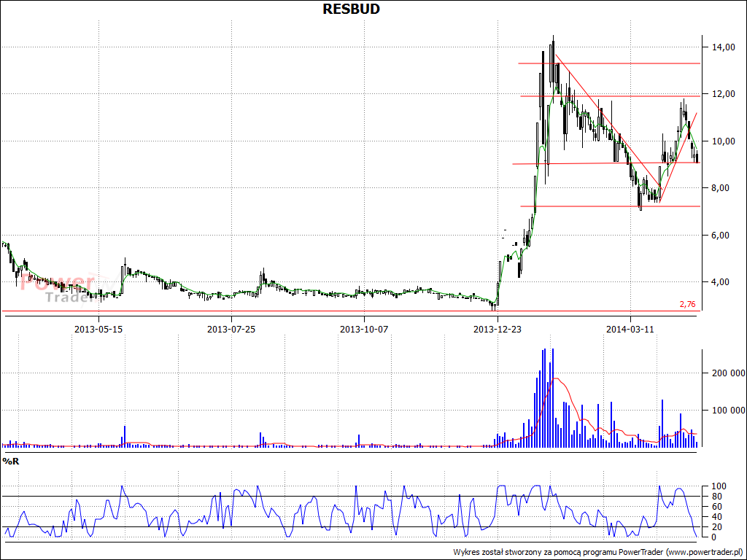The image size is (747, 560).
Task: Click the 100 value on %R axis
Action: click(718, 486)
